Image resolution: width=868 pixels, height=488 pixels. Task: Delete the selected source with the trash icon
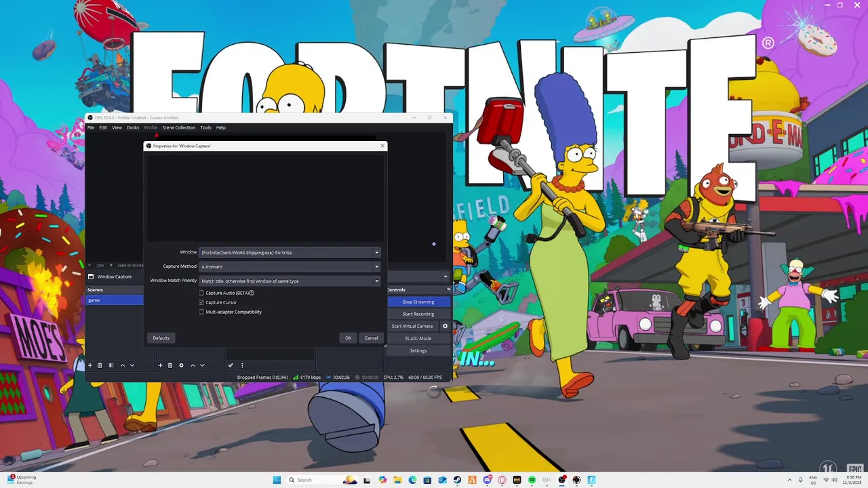click(x=170, y=365)
